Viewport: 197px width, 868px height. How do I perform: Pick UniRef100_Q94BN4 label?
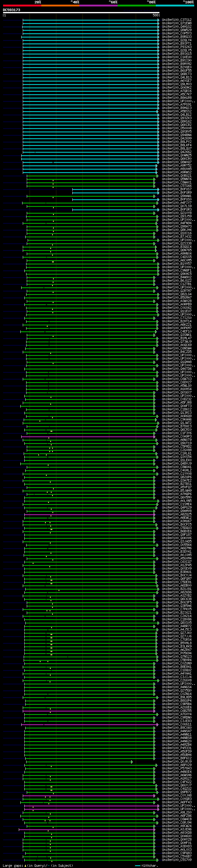177,135
